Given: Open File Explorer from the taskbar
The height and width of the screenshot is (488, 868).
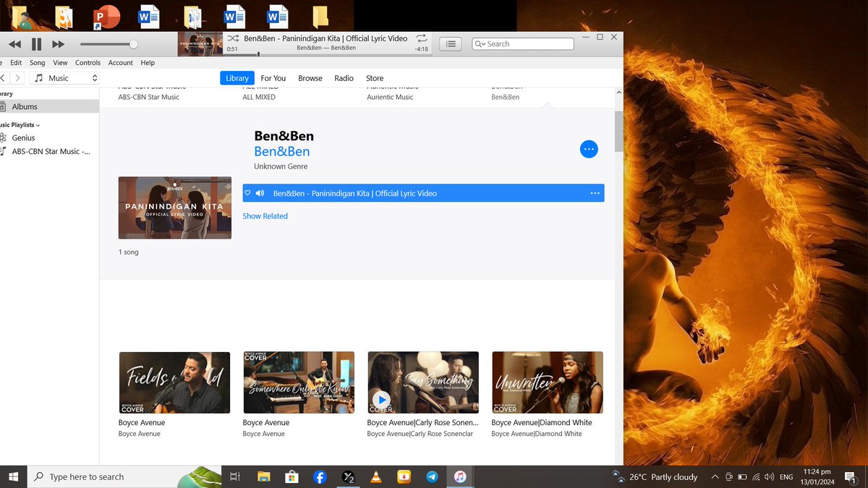Looking at the screenshot, I should (x=263, y=476).
